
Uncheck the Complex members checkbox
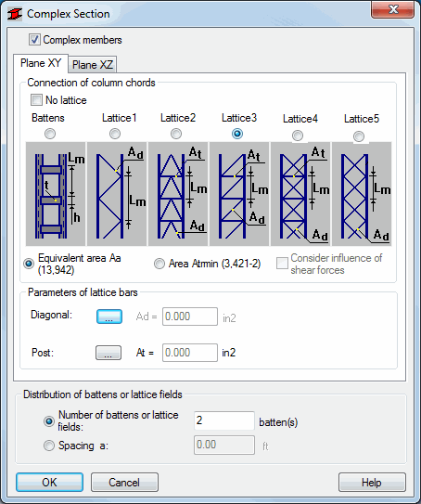tap(34, 40)
